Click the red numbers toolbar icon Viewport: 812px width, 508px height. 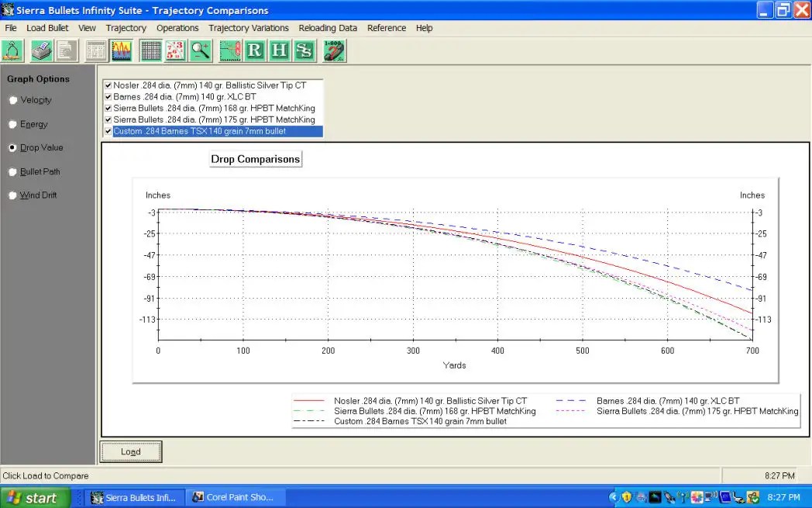click(x=176, y=51)
